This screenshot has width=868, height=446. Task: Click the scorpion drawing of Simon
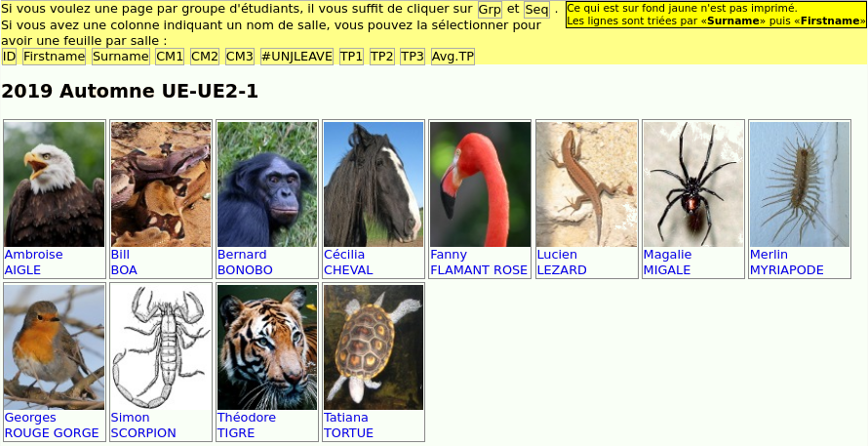161,346
